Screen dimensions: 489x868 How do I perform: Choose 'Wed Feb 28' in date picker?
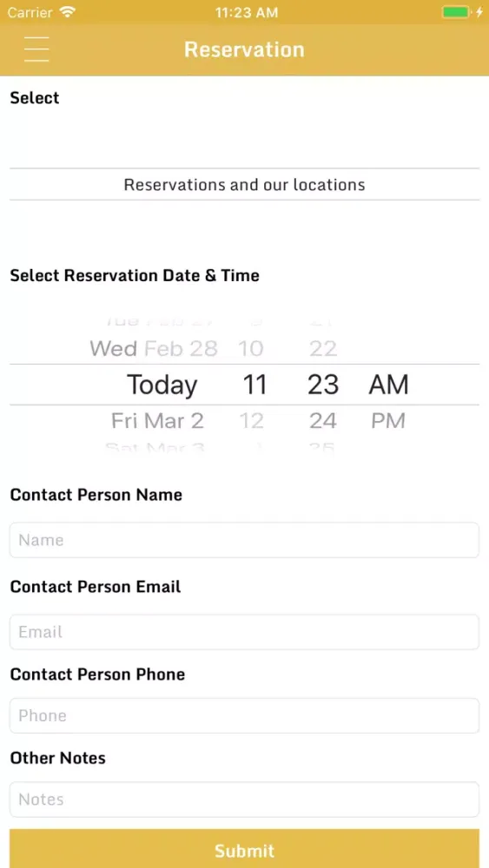pos(154,348)
